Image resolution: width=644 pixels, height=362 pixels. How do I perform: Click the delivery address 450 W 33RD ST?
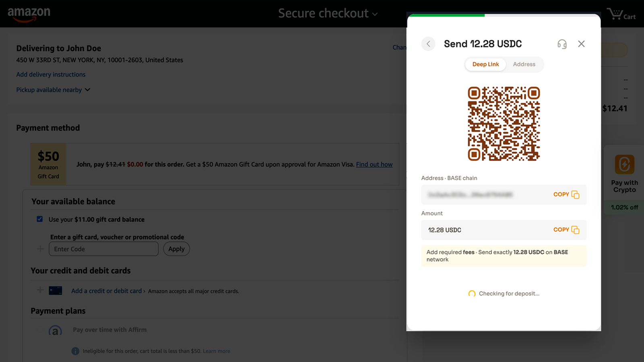[x=99, y=60]
